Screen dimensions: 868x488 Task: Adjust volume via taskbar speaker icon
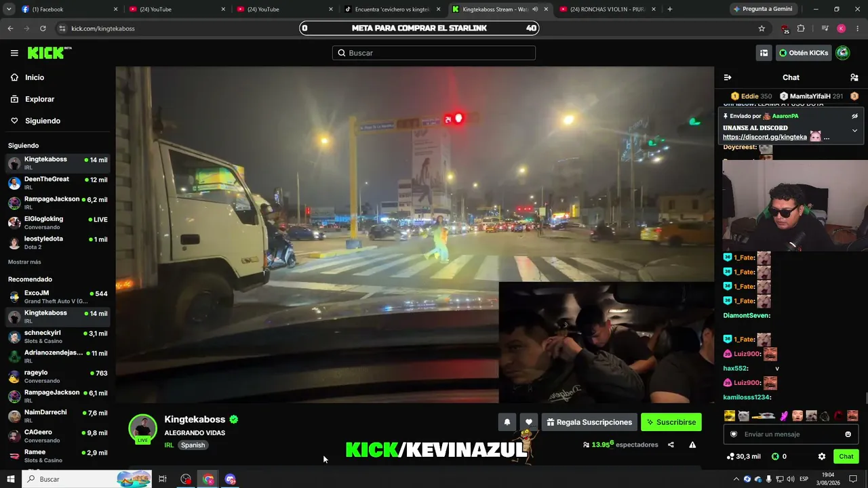[x=791, y=479]
